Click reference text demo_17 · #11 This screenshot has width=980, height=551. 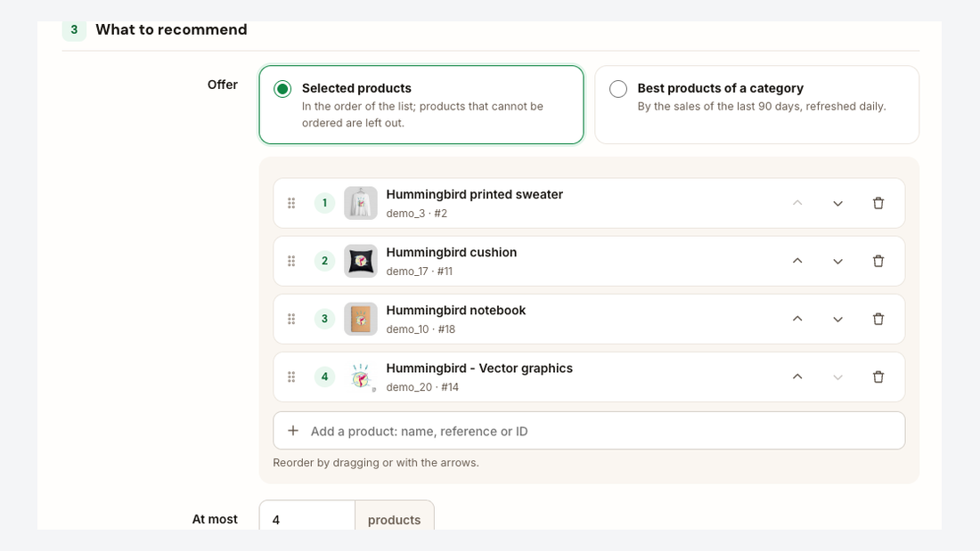point(420,271)
